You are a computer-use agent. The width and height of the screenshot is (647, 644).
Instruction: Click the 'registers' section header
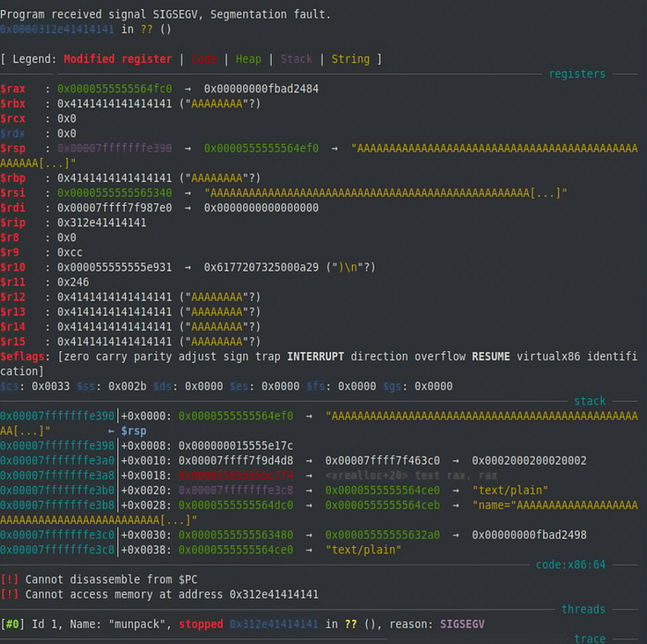[x=577, y=74]
